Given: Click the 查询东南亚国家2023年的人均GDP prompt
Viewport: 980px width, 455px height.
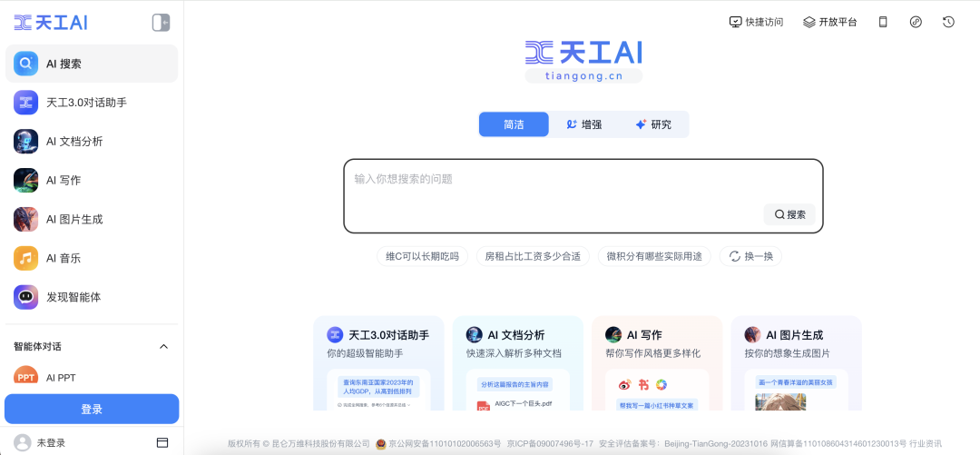Looking at the screenshot, I should [378, 386].
